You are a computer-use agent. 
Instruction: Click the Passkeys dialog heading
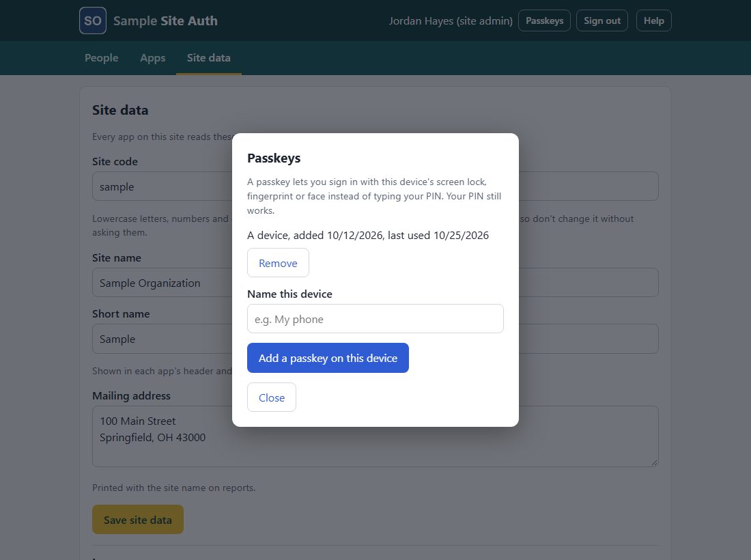[274, 158]
